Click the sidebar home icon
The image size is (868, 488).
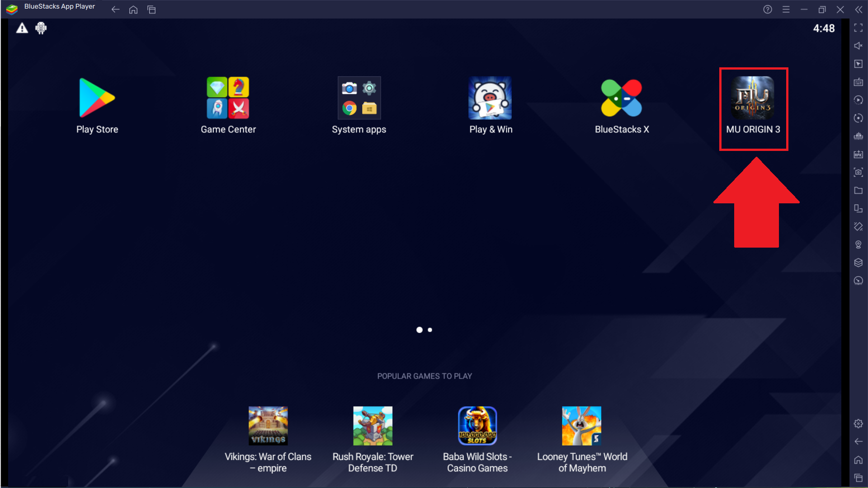coord(859,460)
